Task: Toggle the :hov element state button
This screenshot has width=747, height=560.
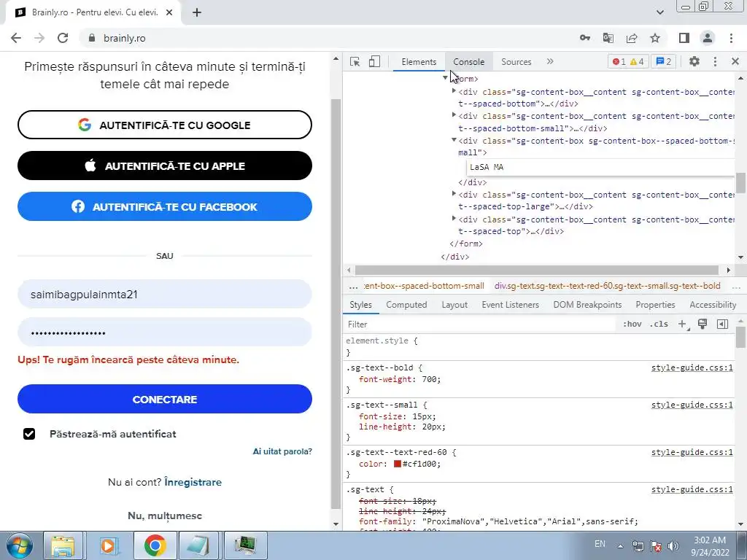Action: point(632,324)
